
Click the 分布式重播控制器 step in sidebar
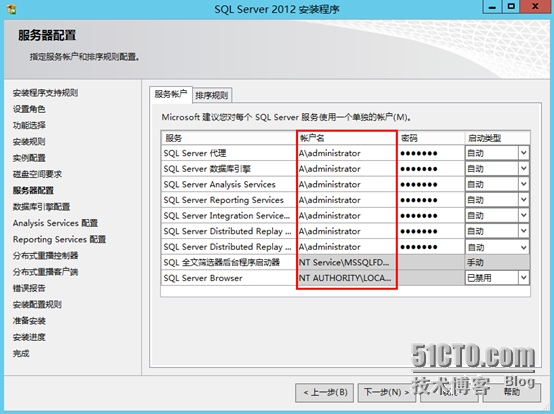tap(45, 255)
